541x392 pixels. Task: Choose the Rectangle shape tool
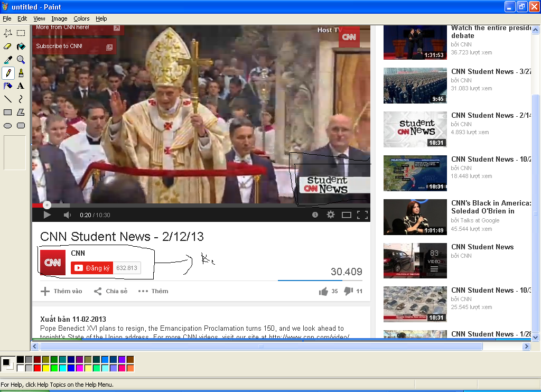pos(8,112)
